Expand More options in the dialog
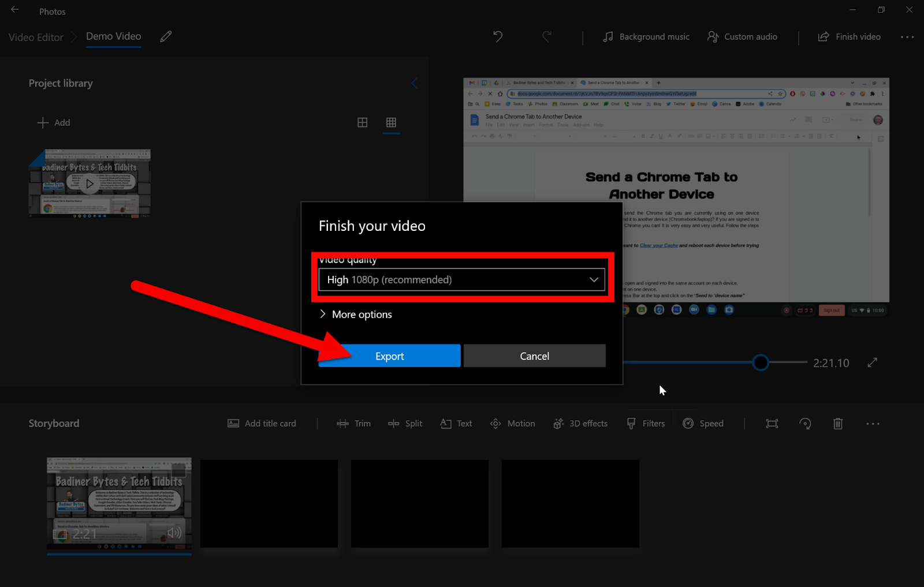Screen dimensions: 924x587 356,315
